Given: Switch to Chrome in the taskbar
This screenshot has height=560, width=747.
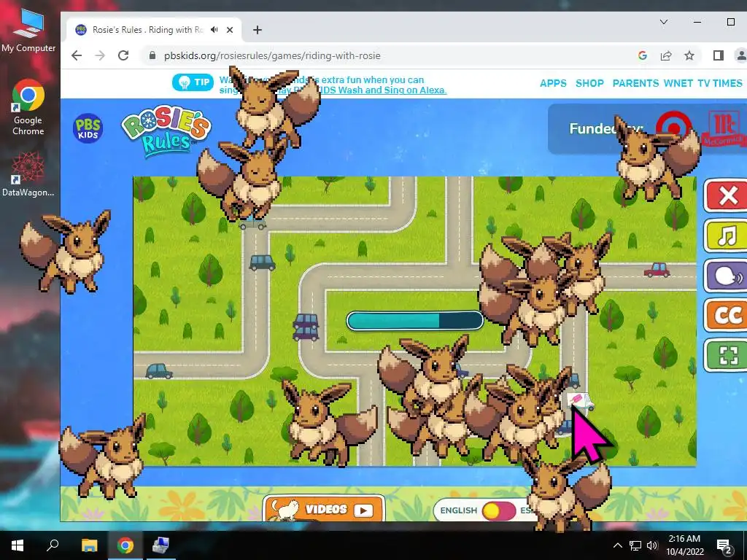Looking at the screenshot, I should 125,545.
